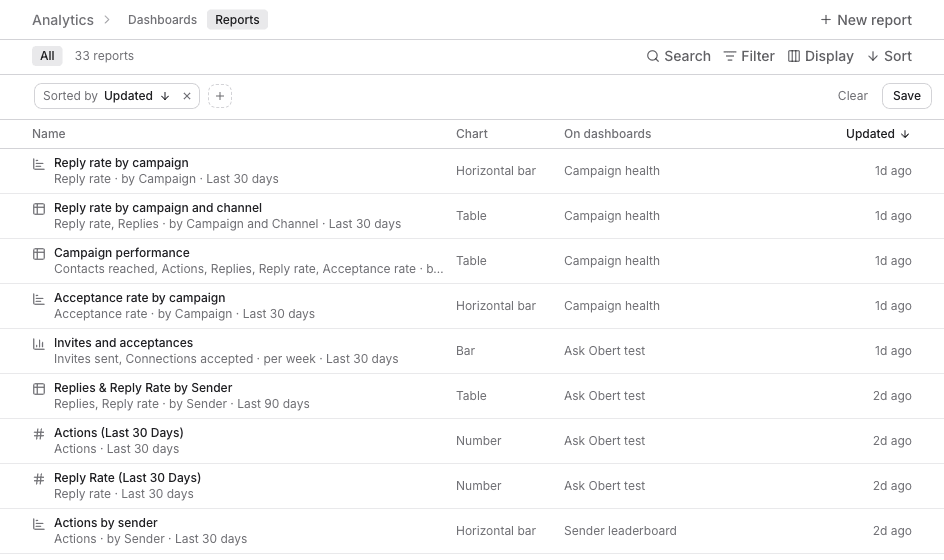Open the Actions by sender report
This screenshot has width=944, height=560.
(x=472, y=531)
